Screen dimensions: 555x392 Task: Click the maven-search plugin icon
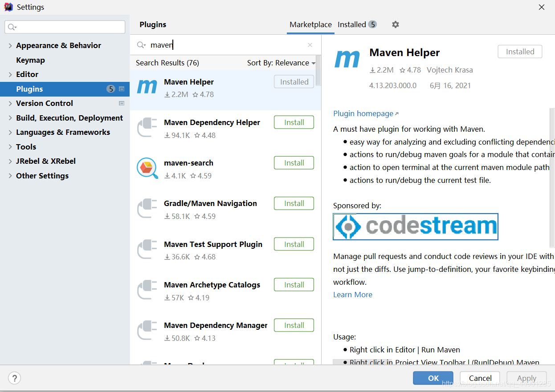click(147, 168)
